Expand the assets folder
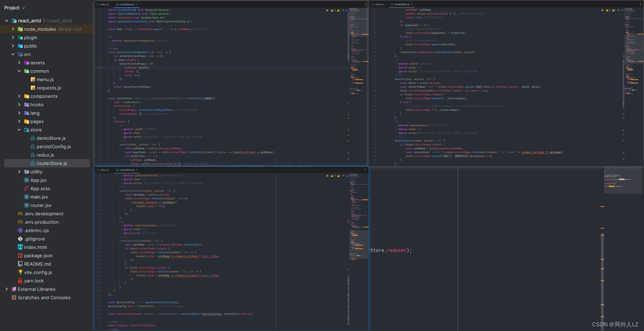This screenshot has width=644, height=331. coord(19,63)
